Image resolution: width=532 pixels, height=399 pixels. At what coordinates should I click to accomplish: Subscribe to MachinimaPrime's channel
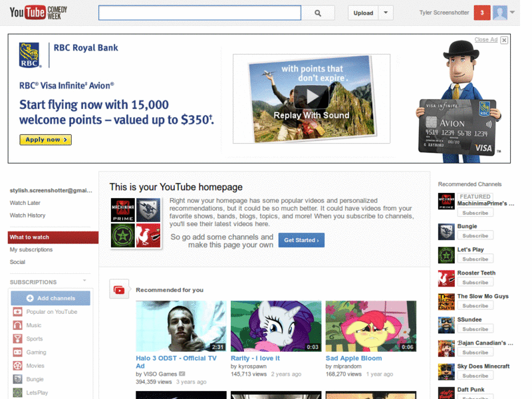[475, 213]
